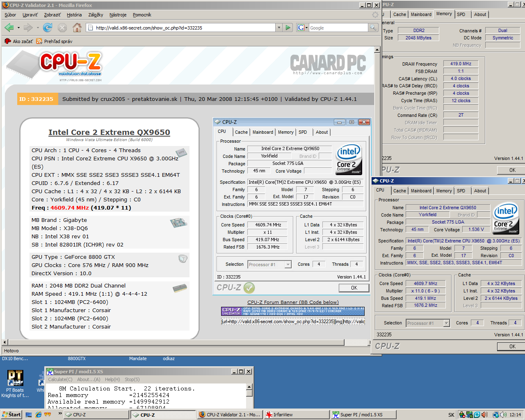
Task: Open the Intel Core 2 Extreme QX9650 heading link
Action: click(x=109, y=132)
